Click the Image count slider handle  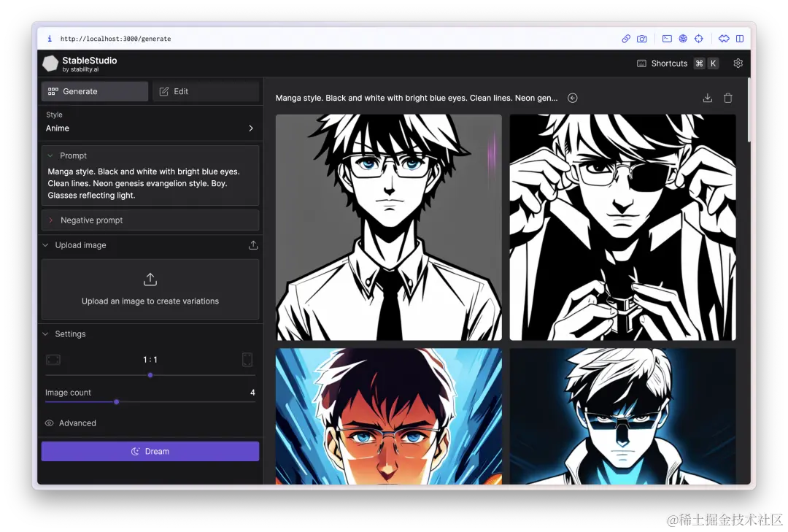[x=117, y=402]
